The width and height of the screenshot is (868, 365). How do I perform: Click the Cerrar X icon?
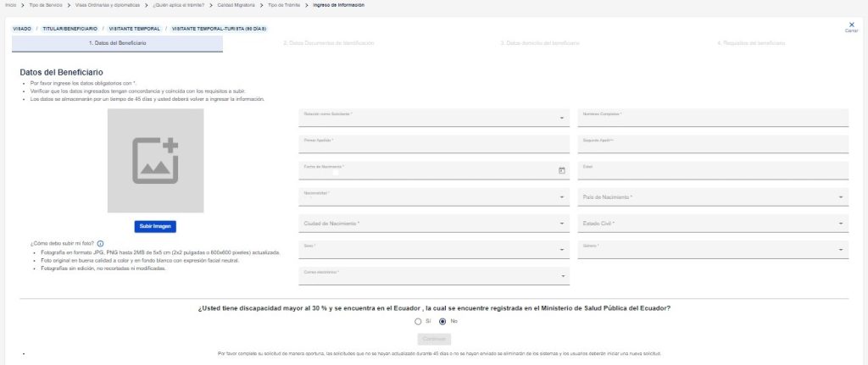click(x=851, y=25)
